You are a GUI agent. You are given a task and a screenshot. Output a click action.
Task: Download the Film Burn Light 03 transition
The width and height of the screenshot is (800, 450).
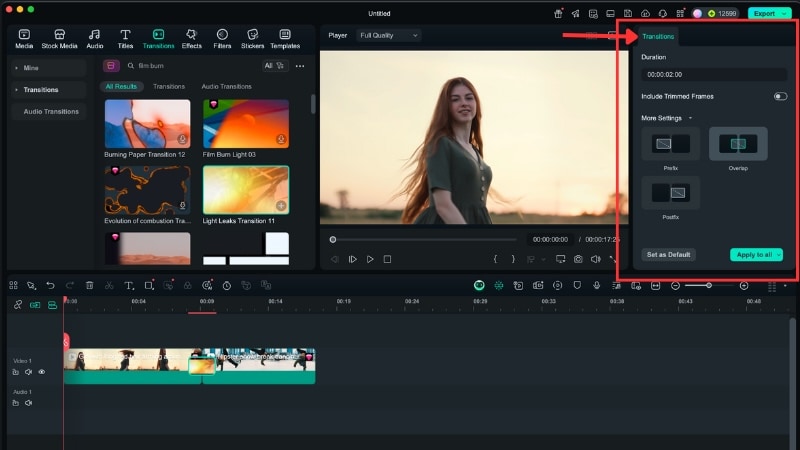[281, 139]
